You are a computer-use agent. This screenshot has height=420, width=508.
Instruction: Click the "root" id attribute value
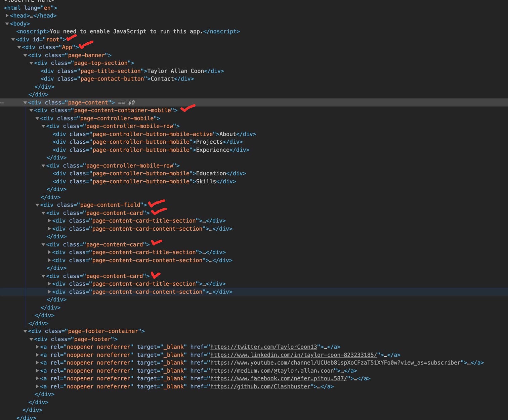[52, 39]
